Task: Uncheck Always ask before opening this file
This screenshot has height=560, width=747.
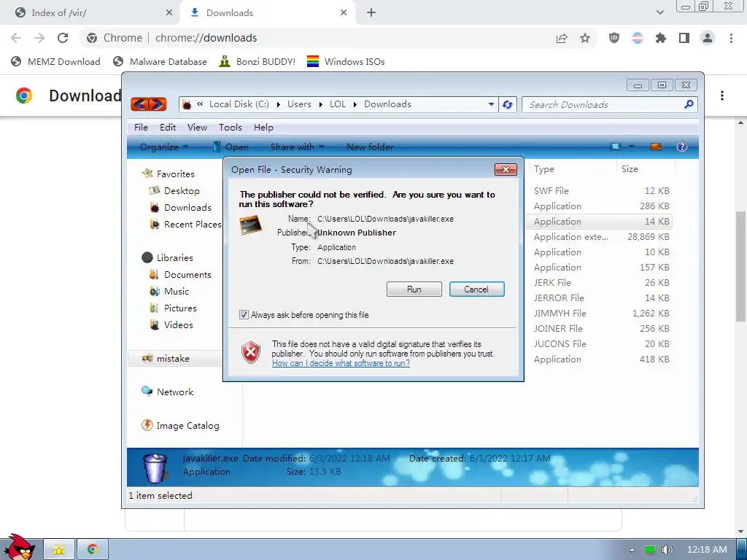Action: coord(244,315)
